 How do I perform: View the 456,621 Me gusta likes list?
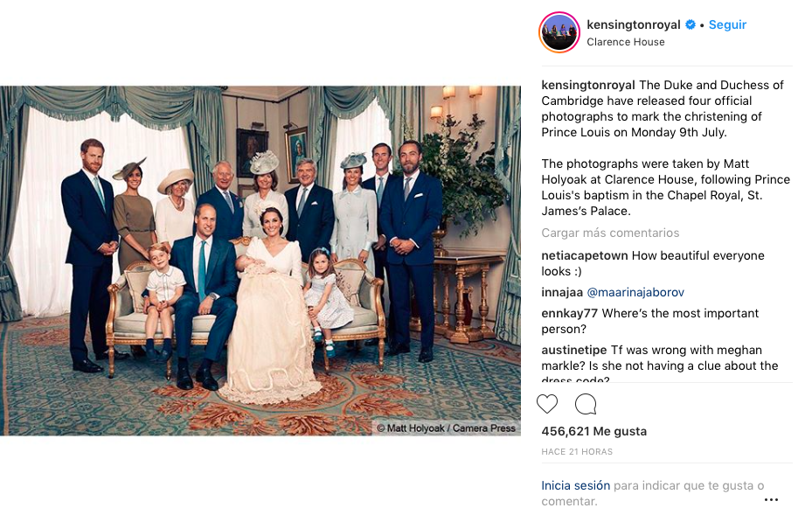(x=593, y=431)
